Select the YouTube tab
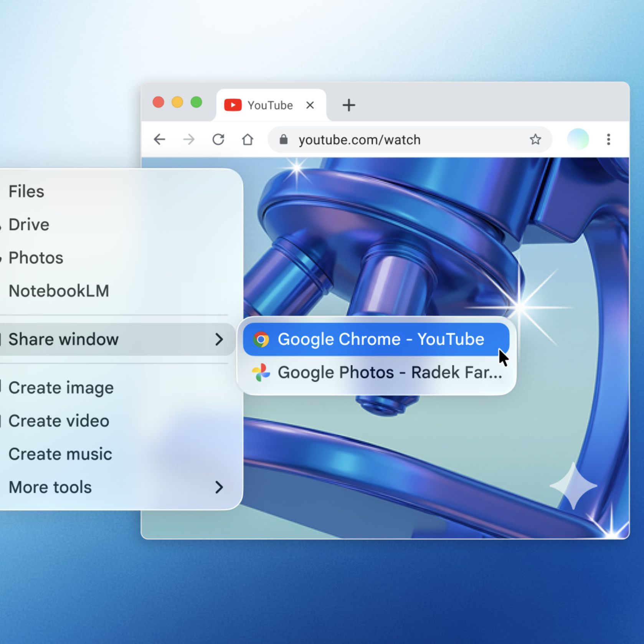The width and height of the screenshot is (644, 644). coord(271,105)
